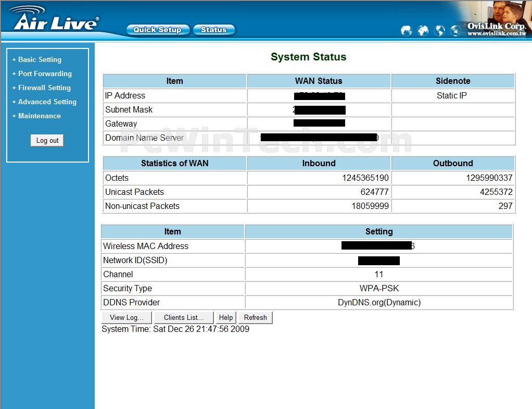Click the Network ID(SSID) label
Image resolution: width=532 pixels, height=409 pixels.
click(x=135, y=260)
